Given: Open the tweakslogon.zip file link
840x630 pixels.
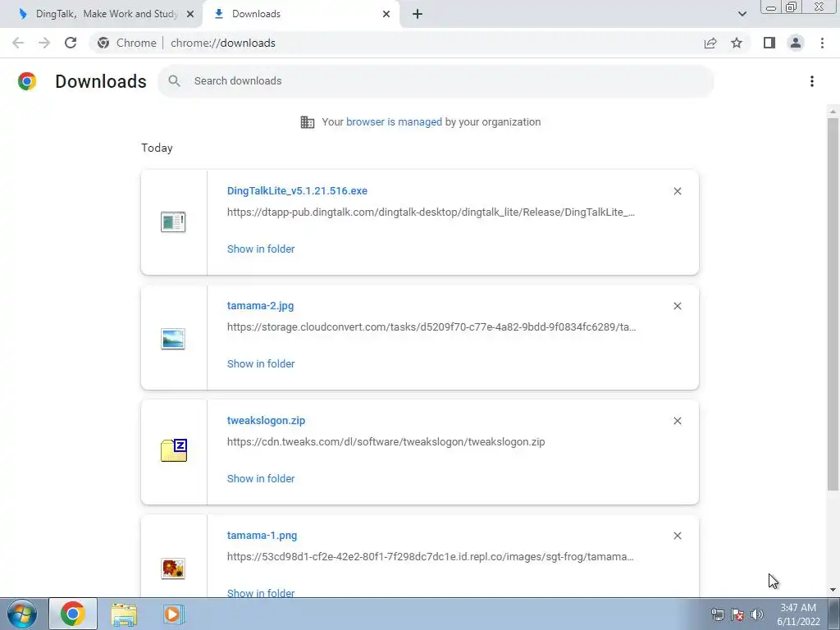Looking at the screenshot, I should pos(267,421).
